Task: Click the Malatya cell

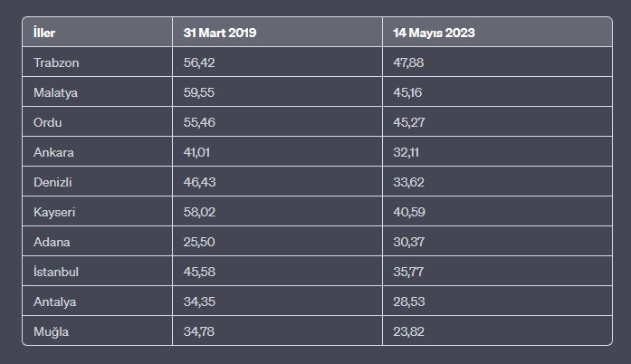Action: pyautogui.click(x=56, y=91)
